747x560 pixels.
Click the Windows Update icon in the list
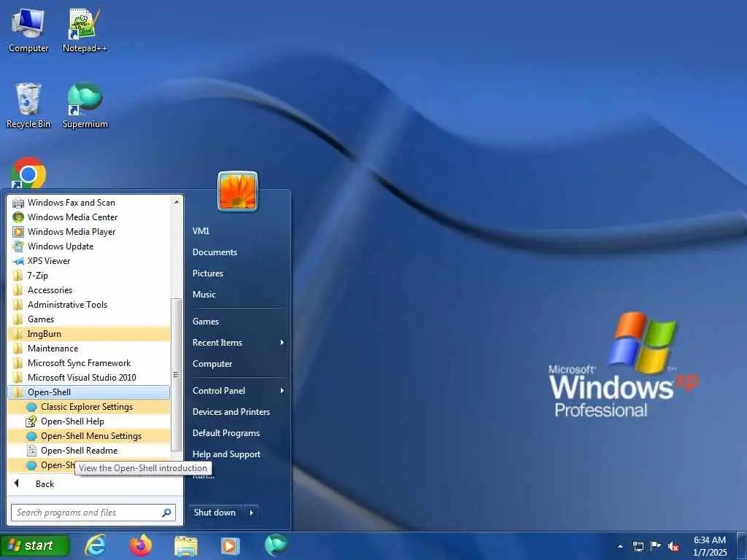[18, 246]
